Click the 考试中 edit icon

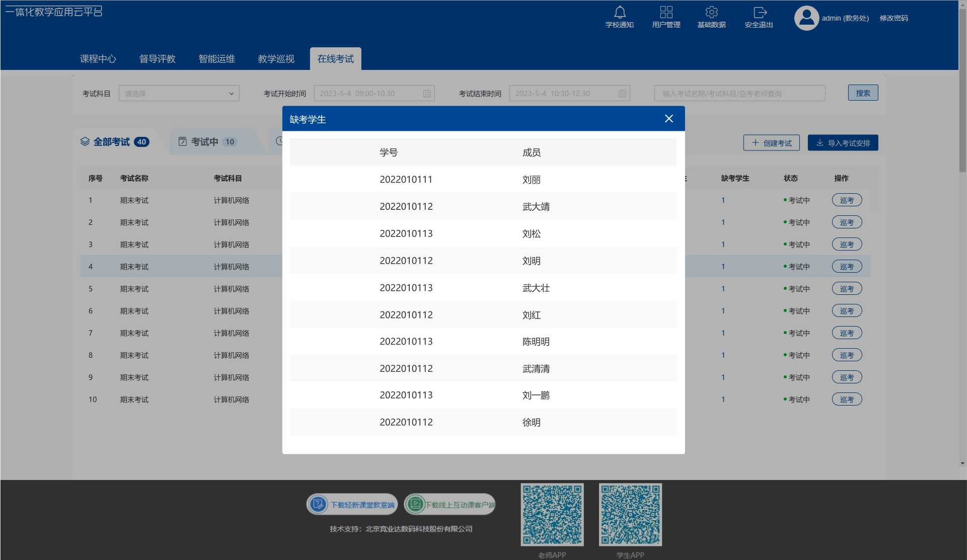(182, 142)
